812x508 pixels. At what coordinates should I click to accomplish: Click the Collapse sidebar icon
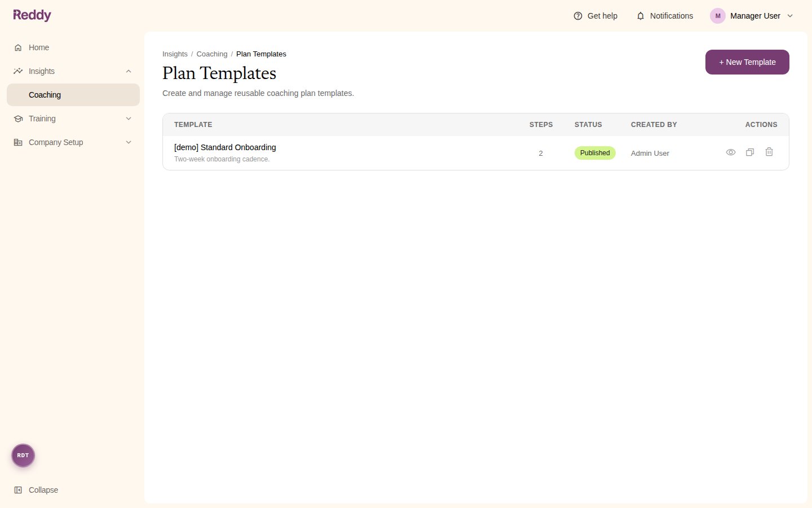click(x=18, y=490)
